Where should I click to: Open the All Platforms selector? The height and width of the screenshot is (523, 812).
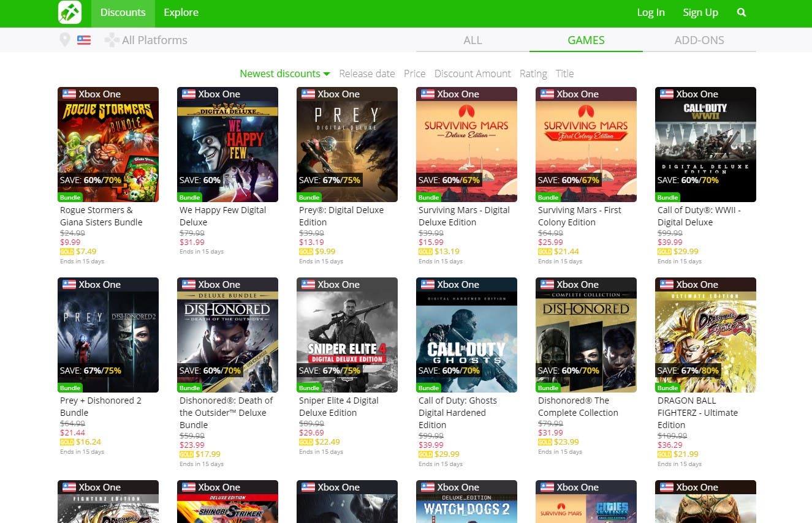pyautogui.click(x=146, y=40)
